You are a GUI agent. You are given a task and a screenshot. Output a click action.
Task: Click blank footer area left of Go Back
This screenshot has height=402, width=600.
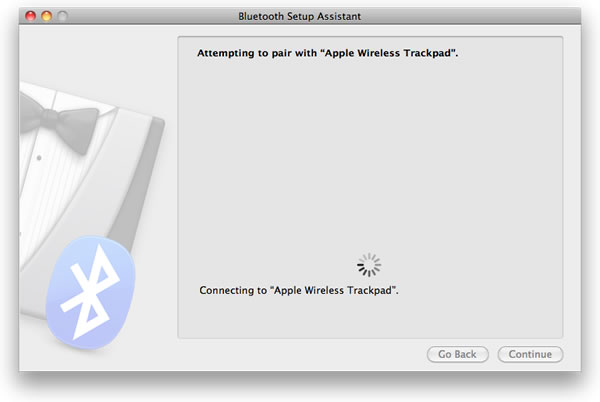[x=300, y=354]
